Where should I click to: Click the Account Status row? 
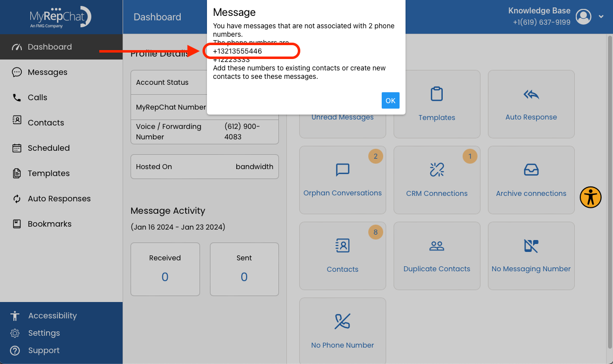[x=204, y=82]
